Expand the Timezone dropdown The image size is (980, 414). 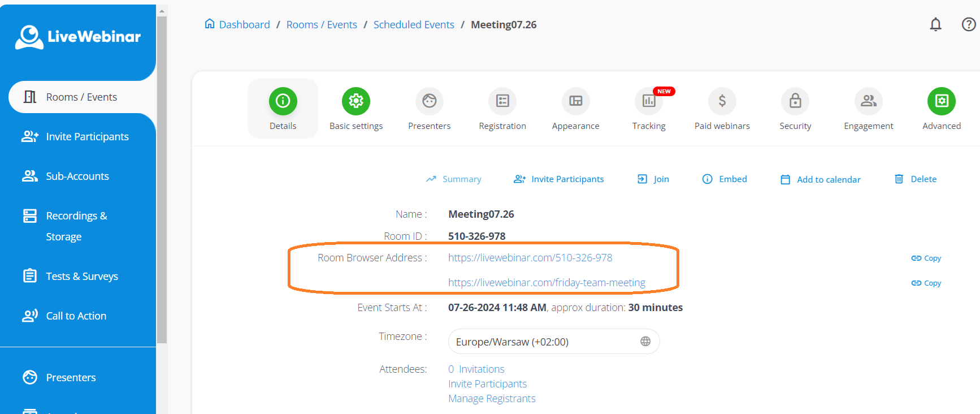(553, 342)
